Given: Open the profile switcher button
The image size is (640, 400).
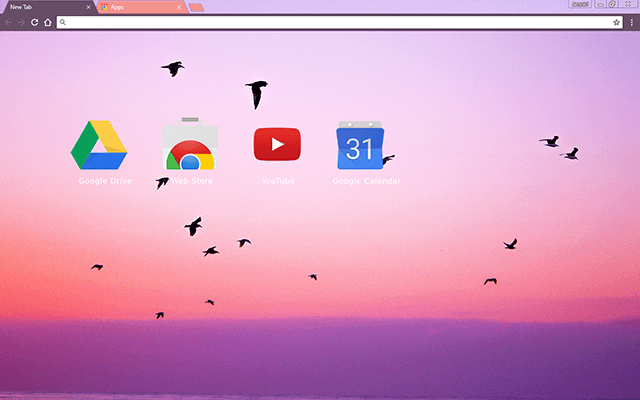Looking at the screenshot, I should click(x=579, y=4).
